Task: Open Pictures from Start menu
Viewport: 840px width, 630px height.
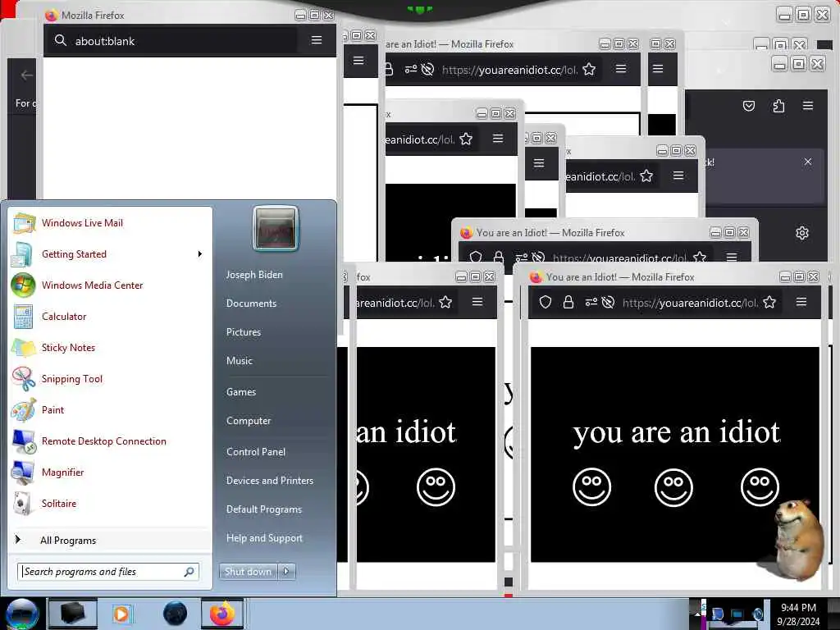Action: [243, 332]
